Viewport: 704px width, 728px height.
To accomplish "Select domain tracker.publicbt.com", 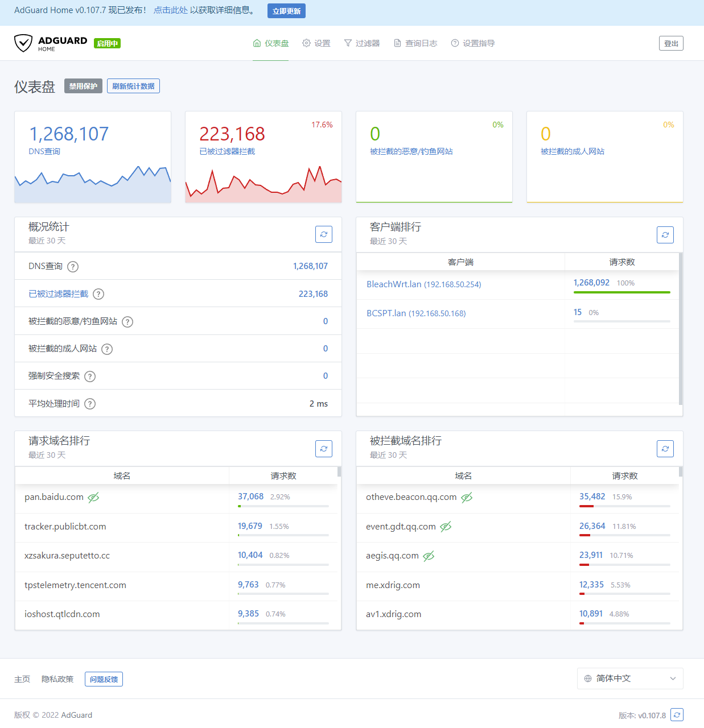I will point(65,527).
